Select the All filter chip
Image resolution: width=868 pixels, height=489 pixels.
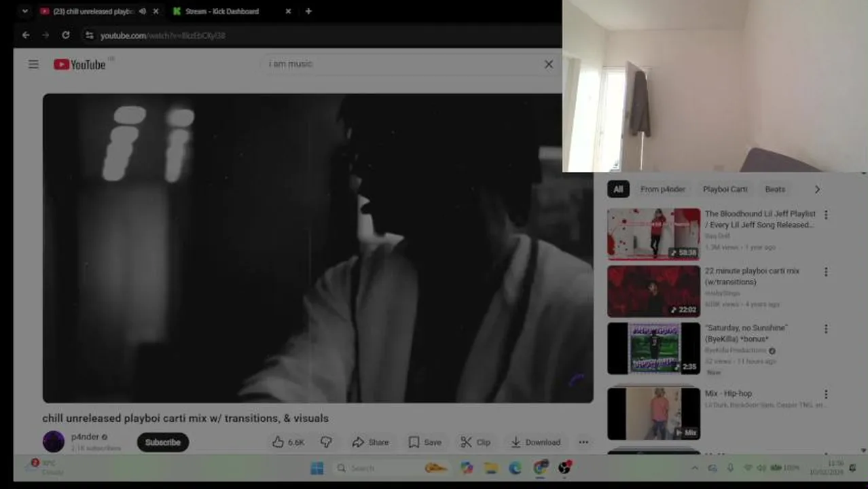618,189
